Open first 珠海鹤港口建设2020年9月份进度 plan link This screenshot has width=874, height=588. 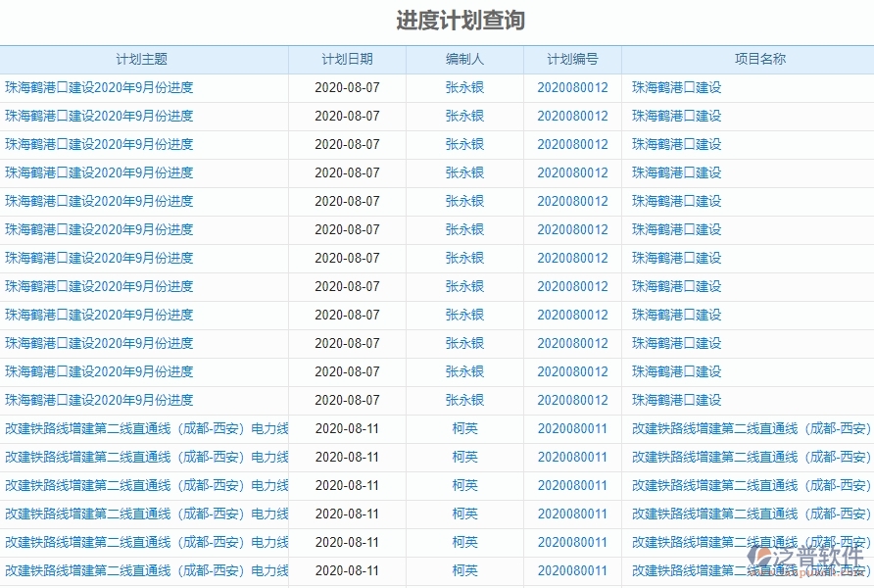coord(98,86)
